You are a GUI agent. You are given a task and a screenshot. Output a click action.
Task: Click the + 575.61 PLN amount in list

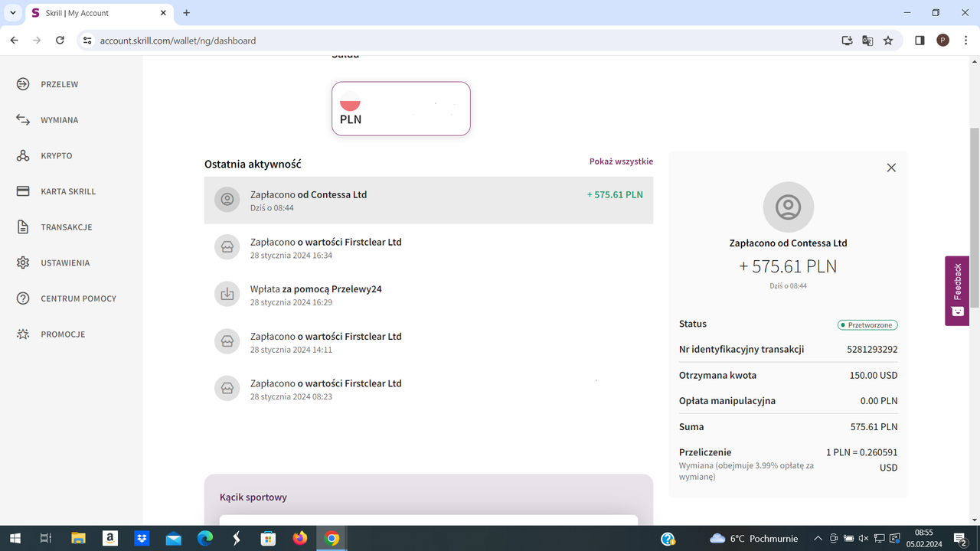coord(615,194)
